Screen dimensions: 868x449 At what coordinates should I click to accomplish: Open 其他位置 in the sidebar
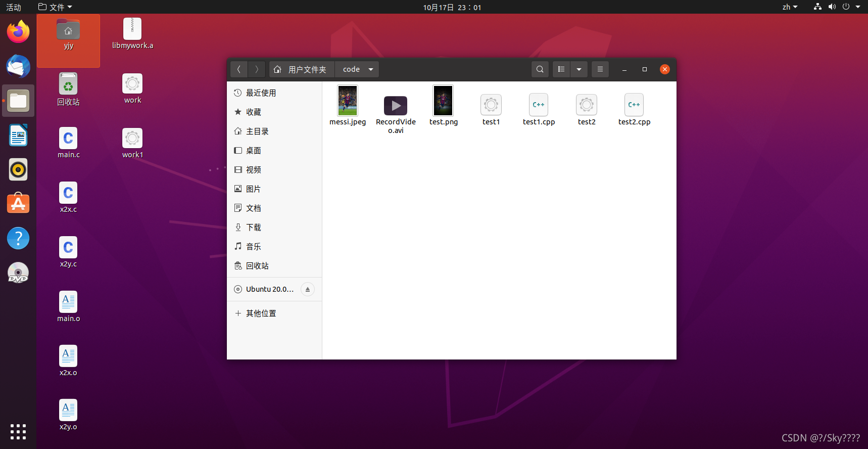pyautogui.click(x=274, y=313)
